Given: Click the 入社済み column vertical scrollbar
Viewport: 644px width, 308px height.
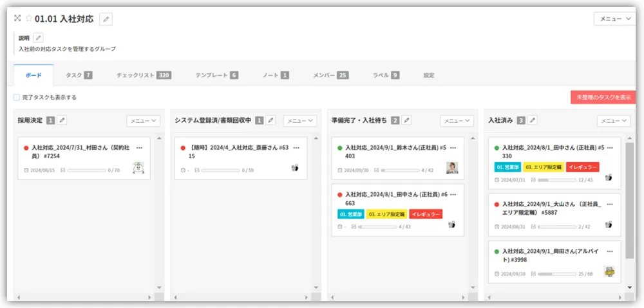Looking at the screenshot, I should (629, 200).
